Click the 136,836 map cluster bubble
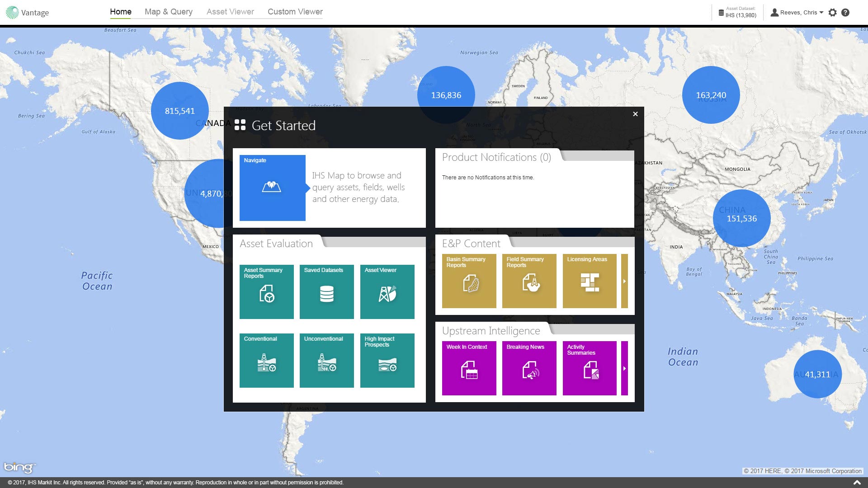This screenshot has width=868, height=488. [446, 95]
